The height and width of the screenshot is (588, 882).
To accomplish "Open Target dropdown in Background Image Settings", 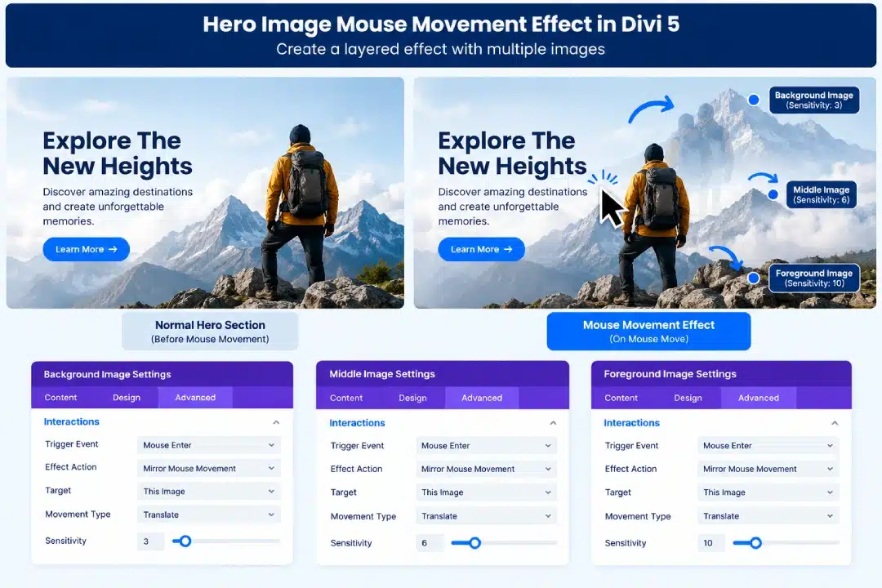I will pyautogui.click(x=209, y=491).
